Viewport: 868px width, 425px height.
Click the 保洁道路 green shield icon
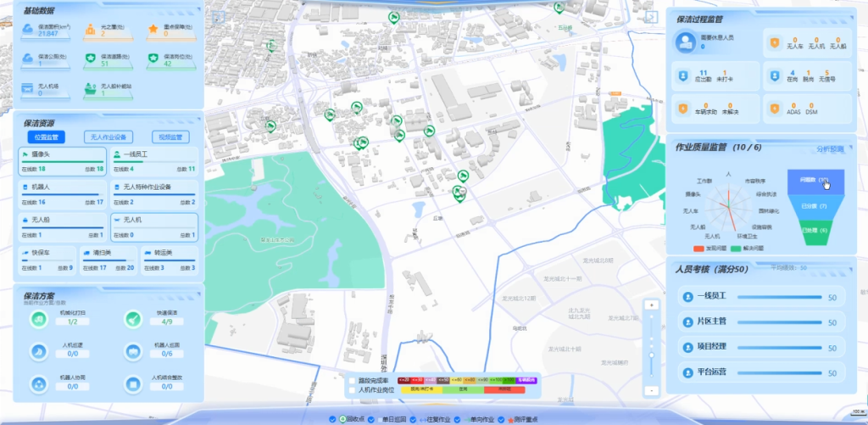[x=91, y=59]
